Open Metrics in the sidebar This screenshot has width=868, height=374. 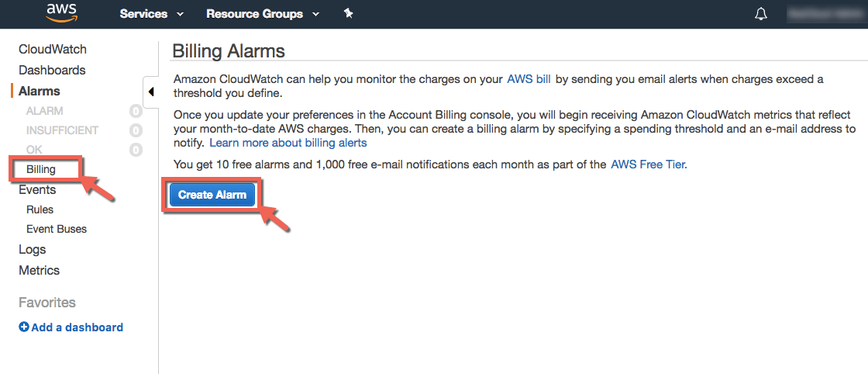coord(39,270)
